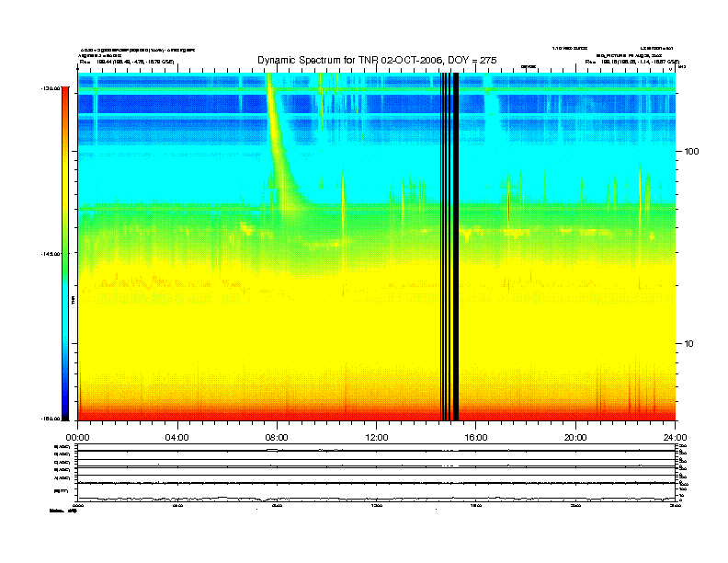Click the -145.00 color scale label
The width and height of the screenshot is (728, 563).
(x=51, y=254)
